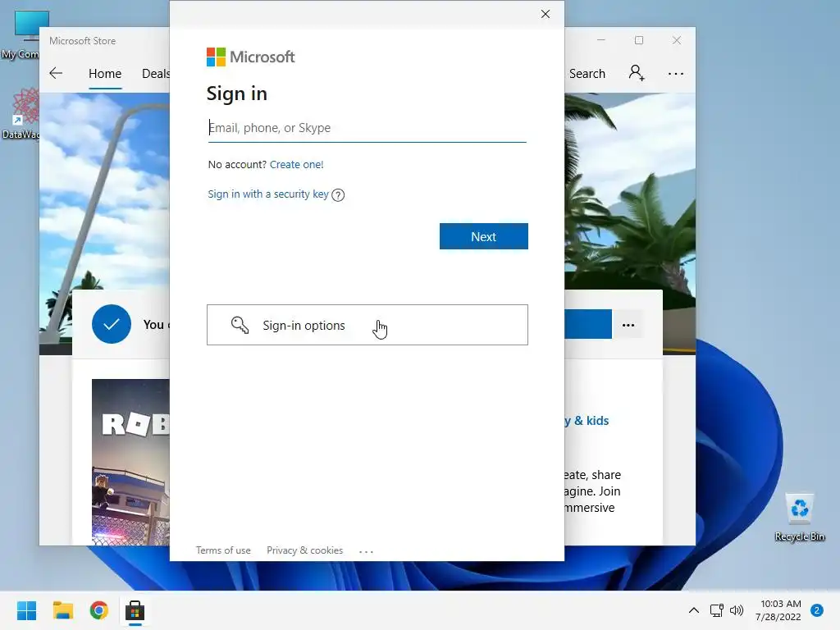The width and height of the screenshot is (840, 630).
Task: Select the Recycle Bin desktop icon
Action: coord(800,517)
